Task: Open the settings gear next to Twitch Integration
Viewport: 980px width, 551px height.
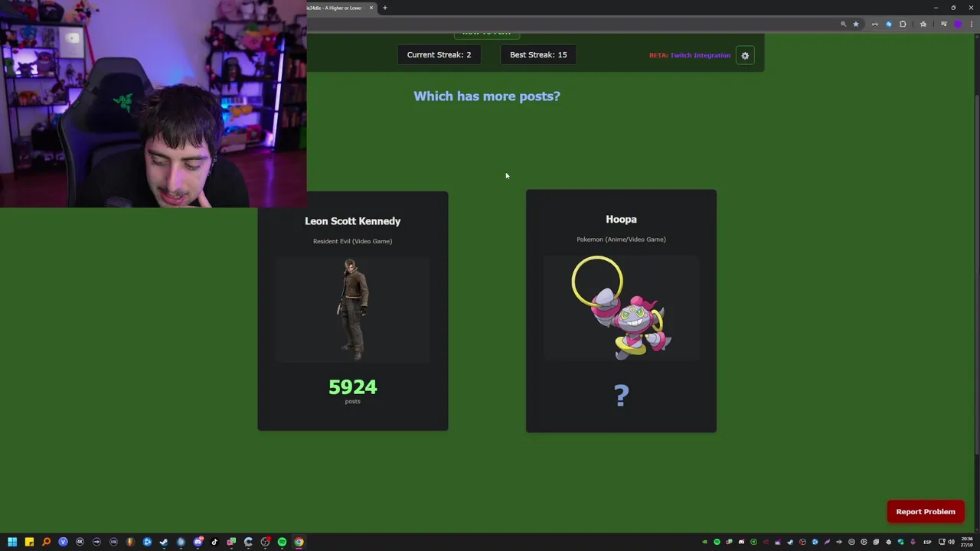Action: pyautogui.click(x=745, y=55)
